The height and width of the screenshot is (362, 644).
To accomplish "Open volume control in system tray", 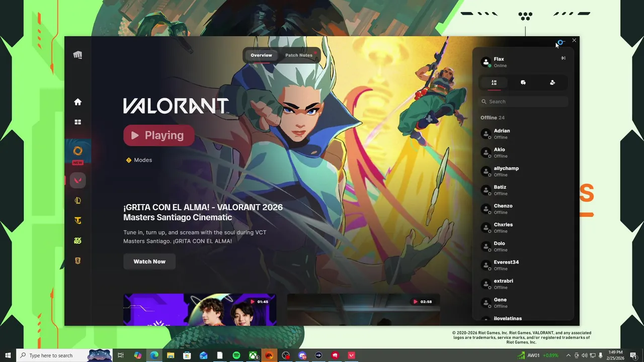I will coord(585,355).
